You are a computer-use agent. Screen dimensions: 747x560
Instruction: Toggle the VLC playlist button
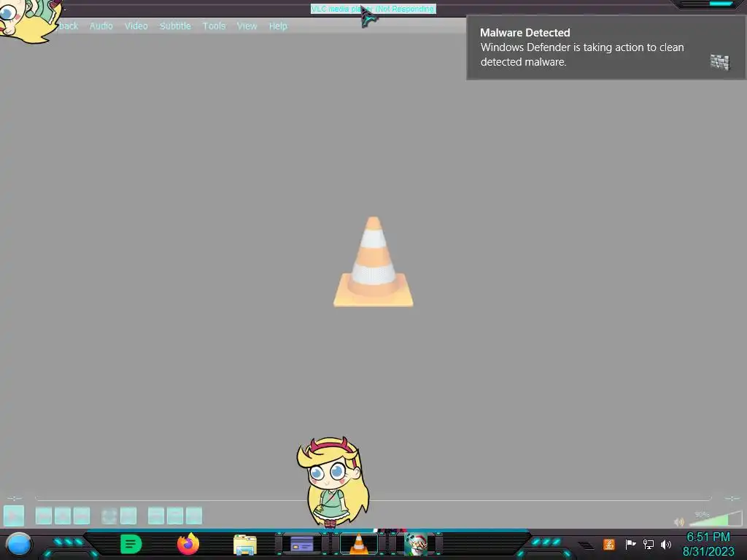[156, 516]
